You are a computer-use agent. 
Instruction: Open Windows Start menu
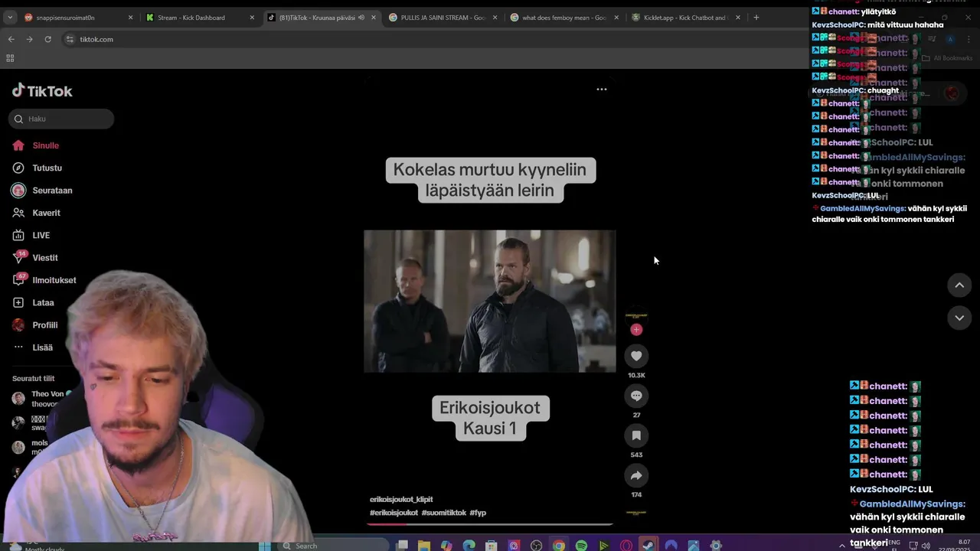264,546
